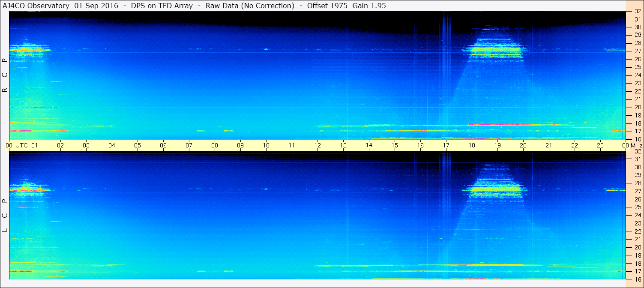Select the 12 hour mark on the time axis
This screenshot has width=644, height=288.
pos(318,145)
